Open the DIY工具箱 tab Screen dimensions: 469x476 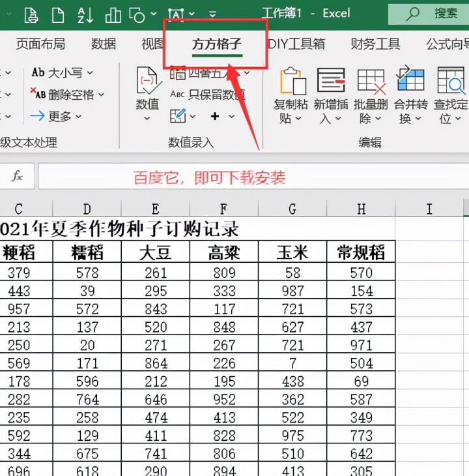(x=297, y=44)
